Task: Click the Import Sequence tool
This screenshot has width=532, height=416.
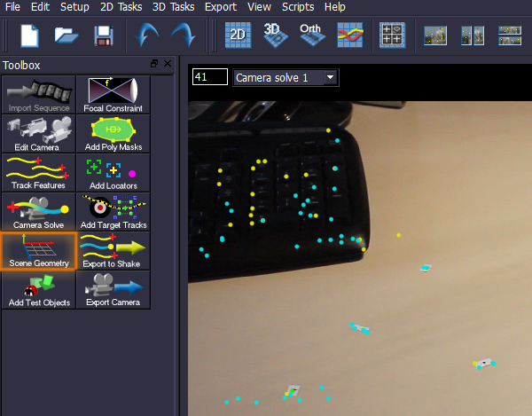Action: tap(39, 95)
